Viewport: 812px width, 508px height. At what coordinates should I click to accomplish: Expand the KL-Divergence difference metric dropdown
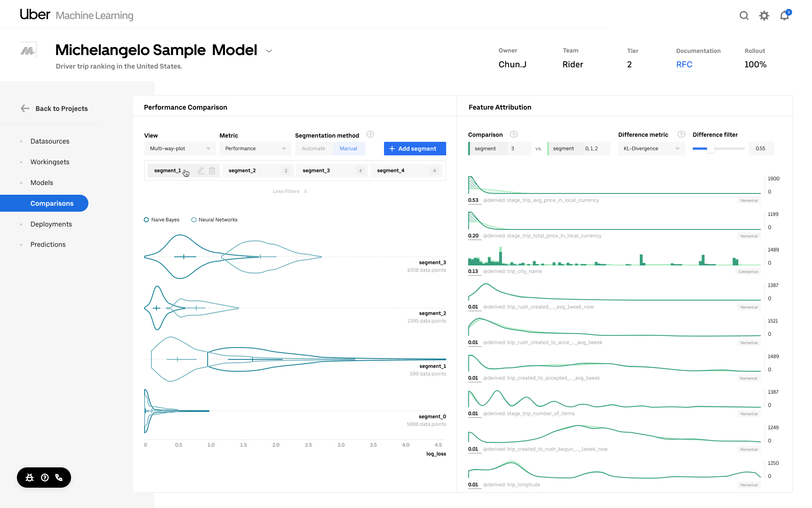click(651, 149)
